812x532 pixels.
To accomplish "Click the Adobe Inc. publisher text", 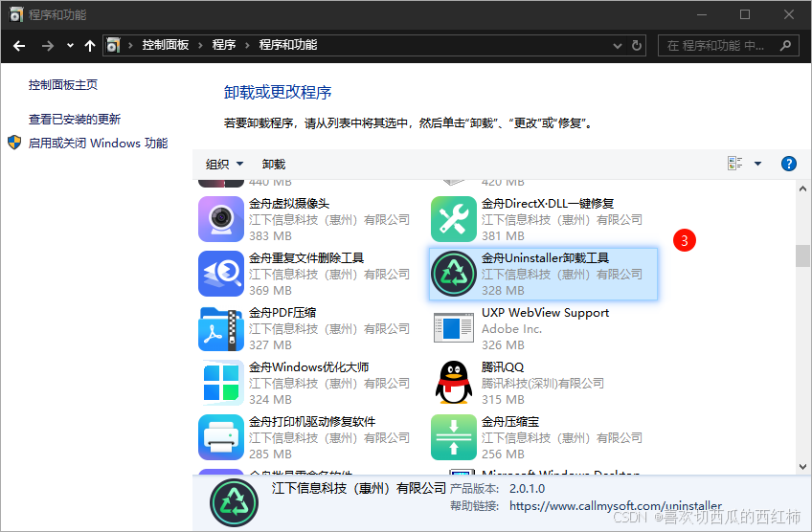I will coord(511,328).
